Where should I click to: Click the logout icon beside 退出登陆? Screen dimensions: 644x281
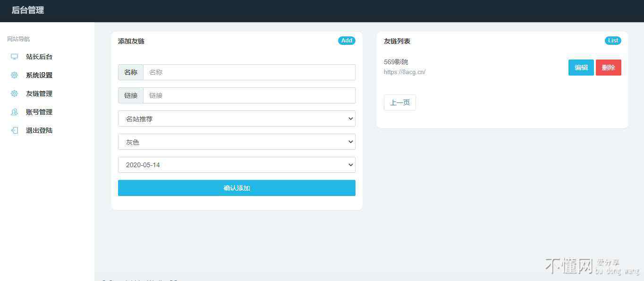point(14,130)
